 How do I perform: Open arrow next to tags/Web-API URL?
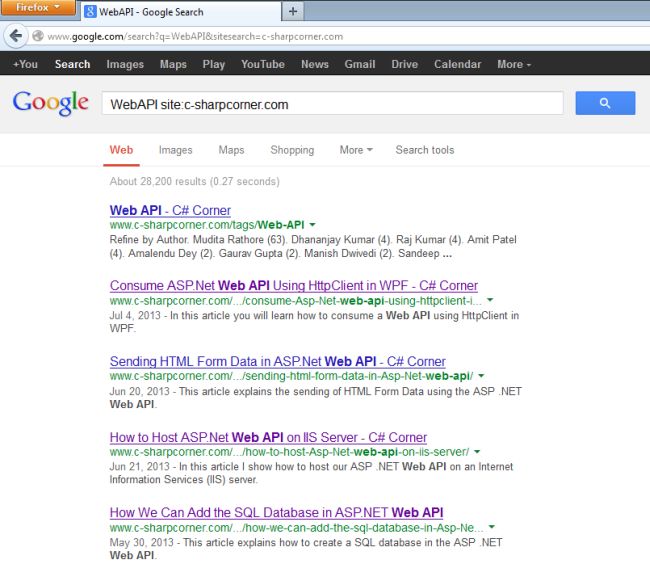click(313, 225)
